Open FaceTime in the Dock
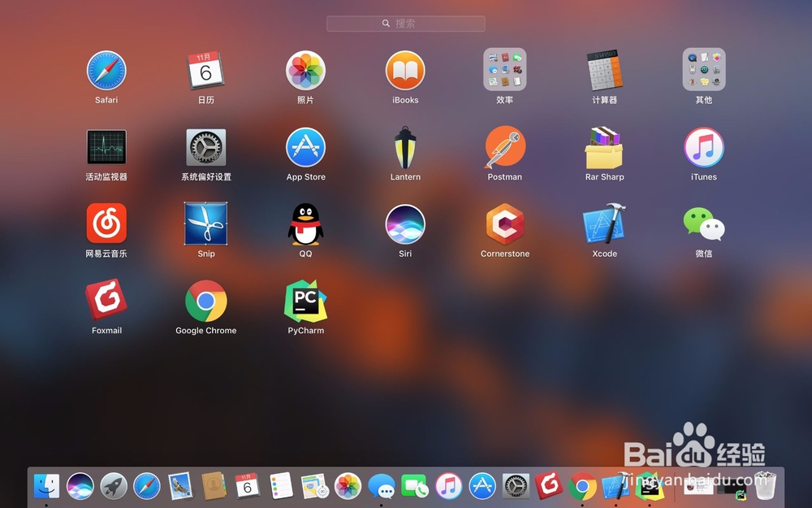 (x=415, y=486)
